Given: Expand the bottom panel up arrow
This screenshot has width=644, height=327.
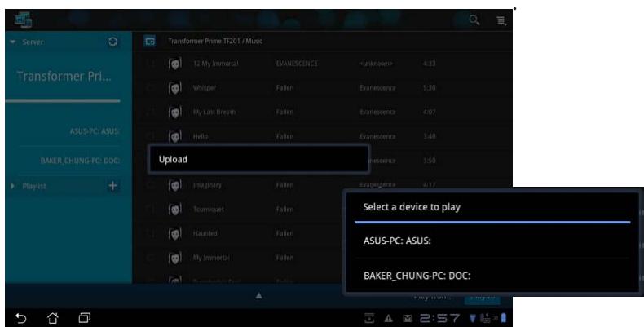Looking at the screenshot, I should click(258, 296).
